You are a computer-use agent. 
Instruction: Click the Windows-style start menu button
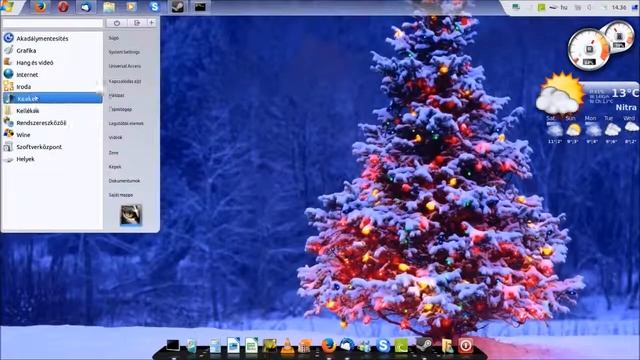[x=7, y=7]
